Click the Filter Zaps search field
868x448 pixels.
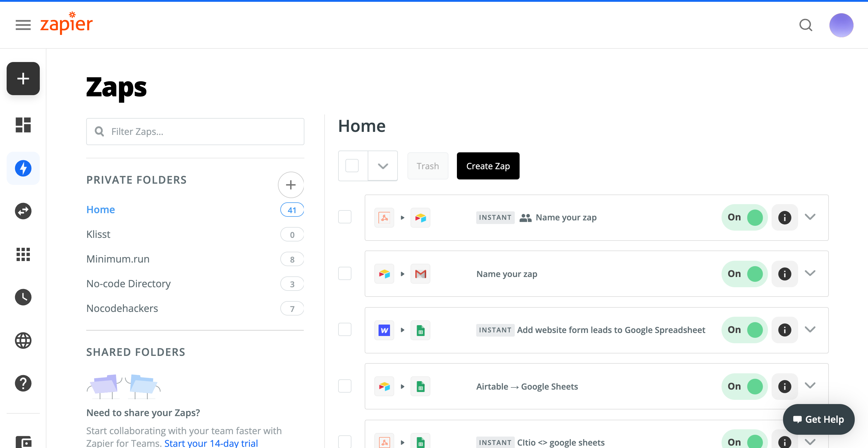195,132
